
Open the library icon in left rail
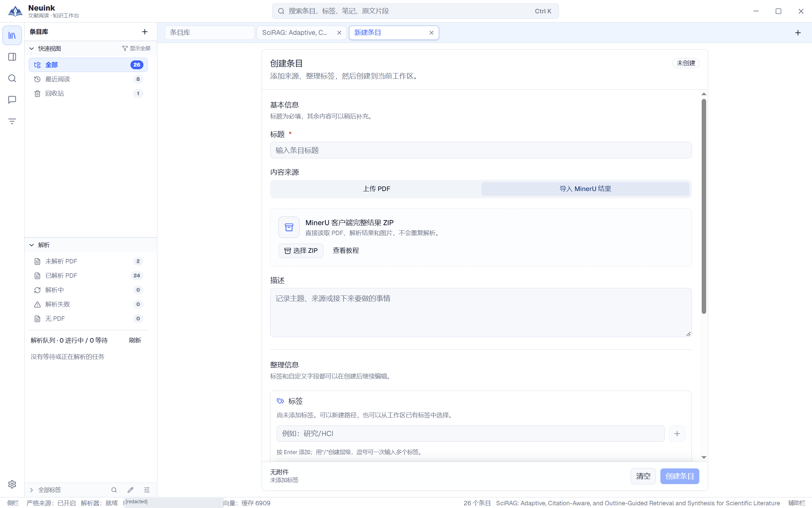coord(12,35)
